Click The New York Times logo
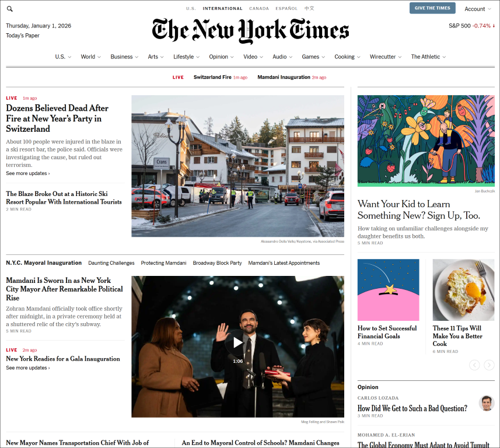Viewport: 500px width, 448px height. tap(250, 30)
